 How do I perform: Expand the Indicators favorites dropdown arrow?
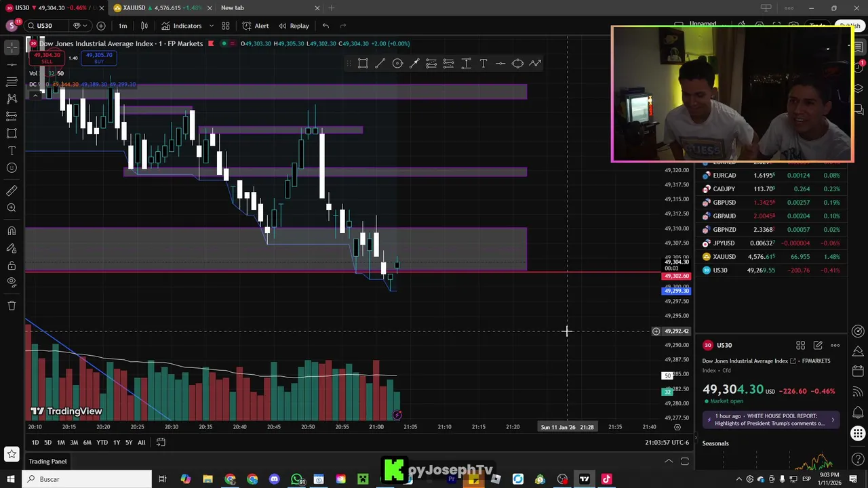tap(211, 26)
